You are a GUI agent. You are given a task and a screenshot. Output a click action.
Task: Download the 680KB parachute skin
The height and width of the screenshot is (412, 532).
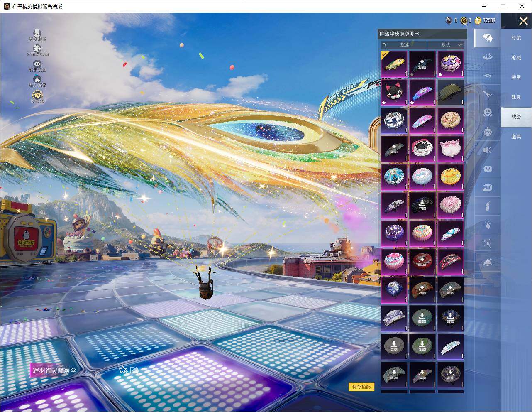pos(422,318)
